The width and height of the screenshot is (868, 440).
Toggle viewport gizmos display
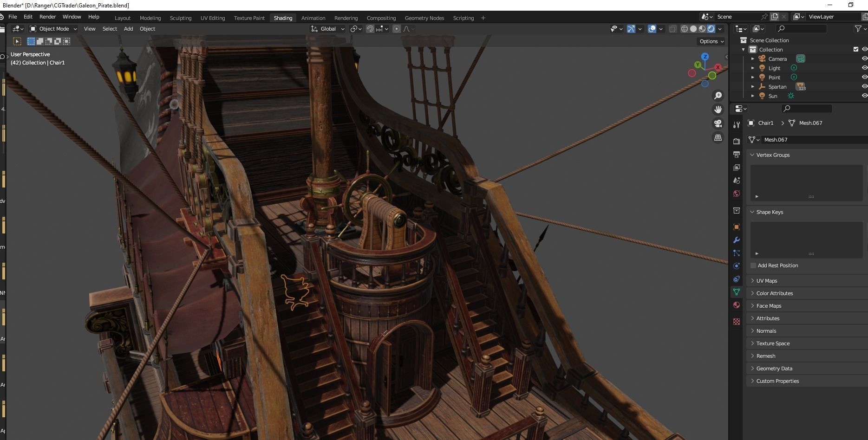tap(631, 29)
